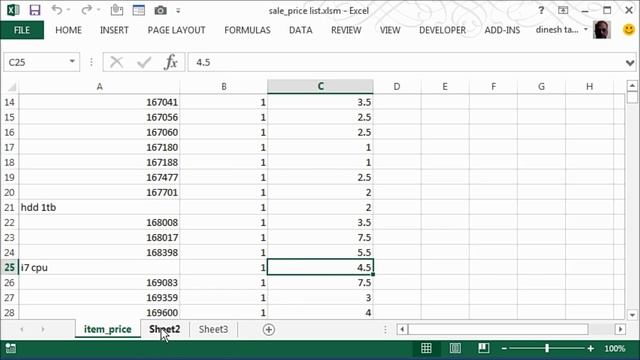Click the cell containing i7 cpu
640x360 pixels.
click(x=99, y=267)
